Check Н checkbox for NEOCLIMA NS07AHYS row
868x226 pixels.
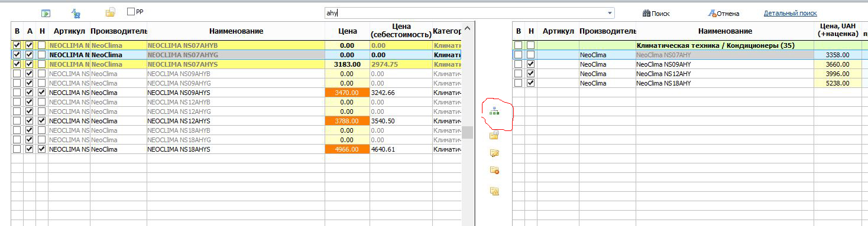pos(41,64)
